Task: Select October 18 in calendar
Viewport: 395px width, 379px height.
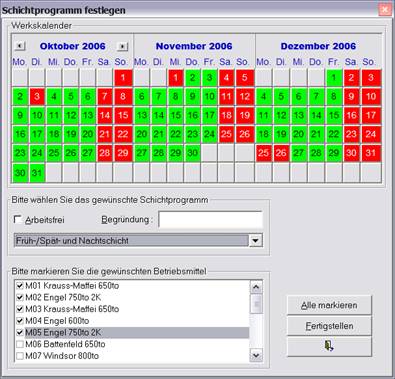Action: tap(54, 134)
